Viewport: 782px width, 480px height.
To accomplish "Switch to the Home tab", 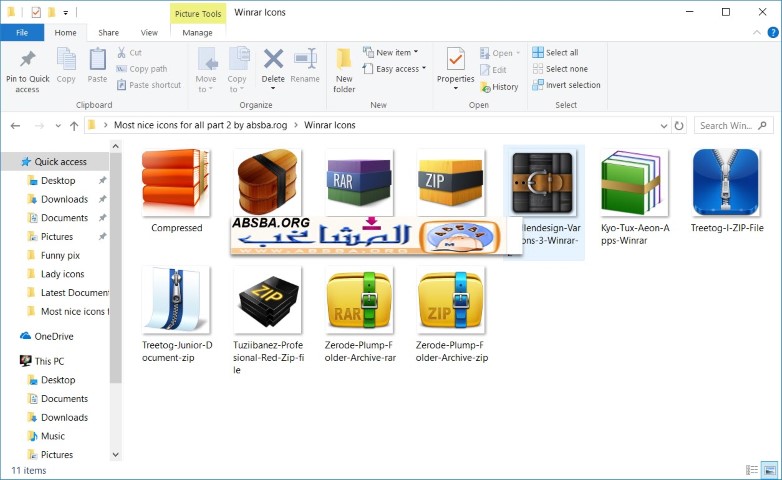I will point(65,32).
